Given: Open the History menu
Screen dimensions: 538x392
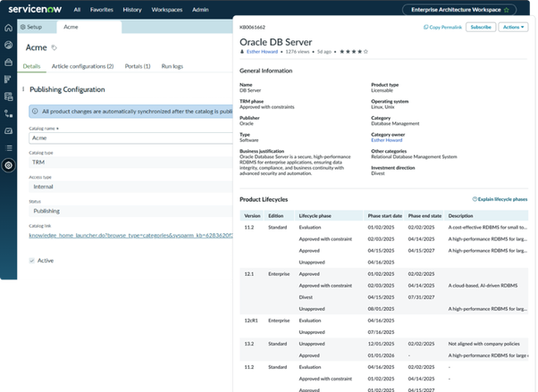Looking at the screenshot, I should 132,10.
